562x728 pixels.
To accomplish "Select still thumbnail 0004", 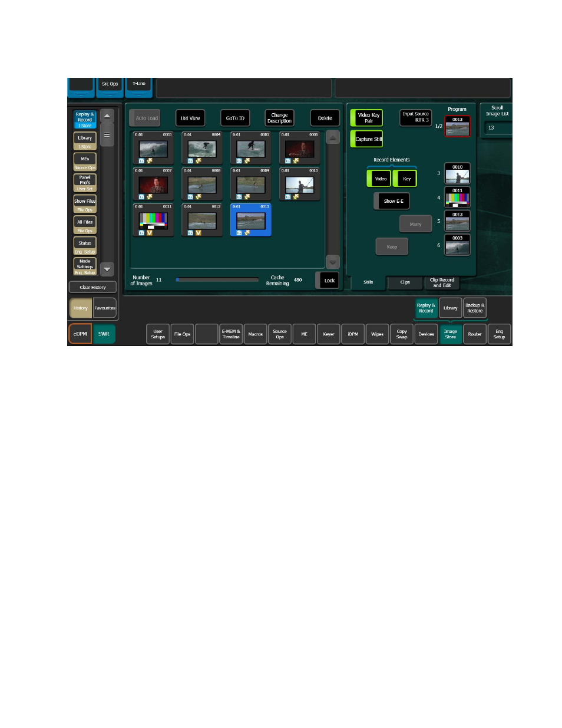I will [x=202, y=148].
